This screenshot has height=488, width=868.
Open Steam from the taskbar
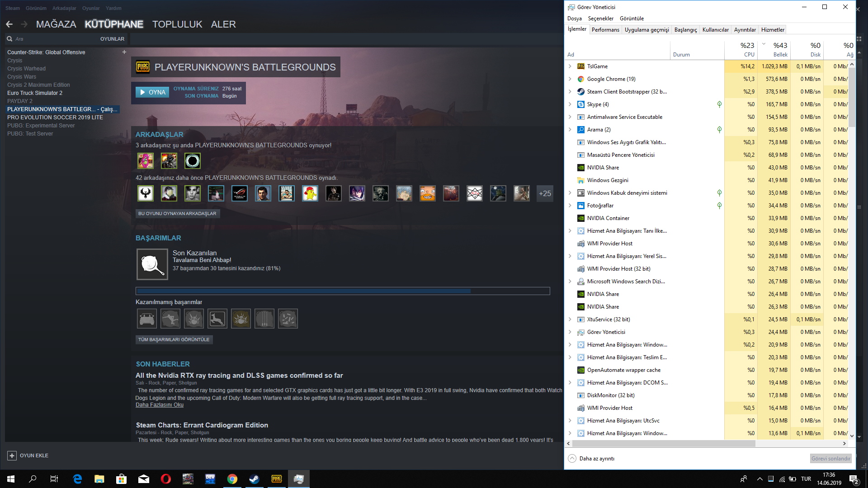[255, 479]
